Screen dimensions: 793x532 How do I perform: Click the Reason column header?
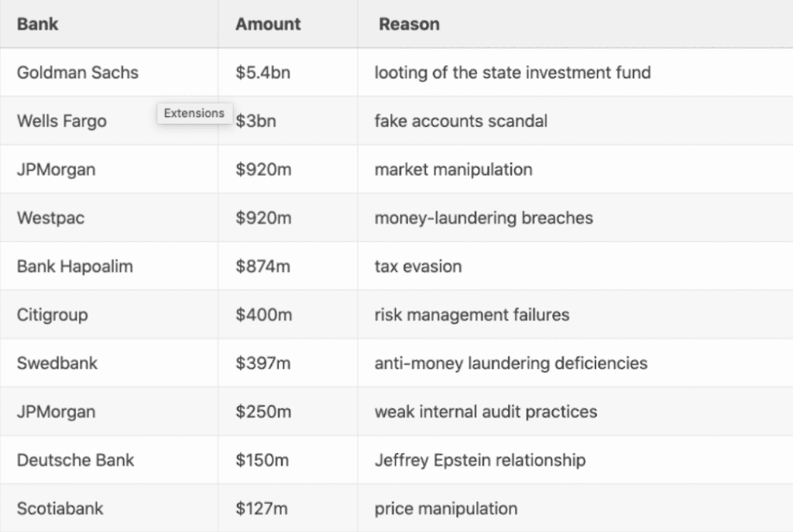click(409, 24)
